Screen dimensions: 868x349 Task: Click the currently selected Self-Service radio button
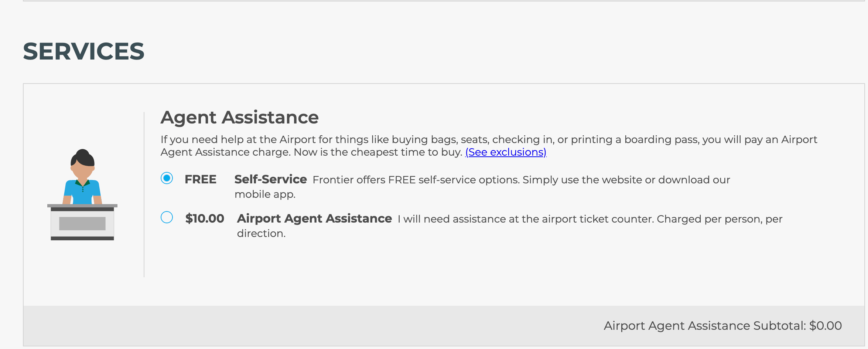click(x=167, y=179)
